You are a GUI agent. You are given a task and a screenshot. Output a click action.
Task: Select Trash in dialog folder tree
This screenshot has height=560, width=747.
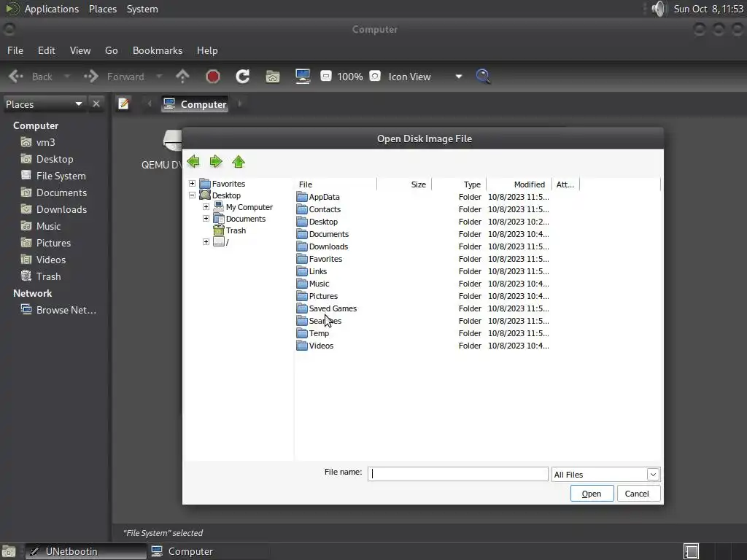point(230,230)
